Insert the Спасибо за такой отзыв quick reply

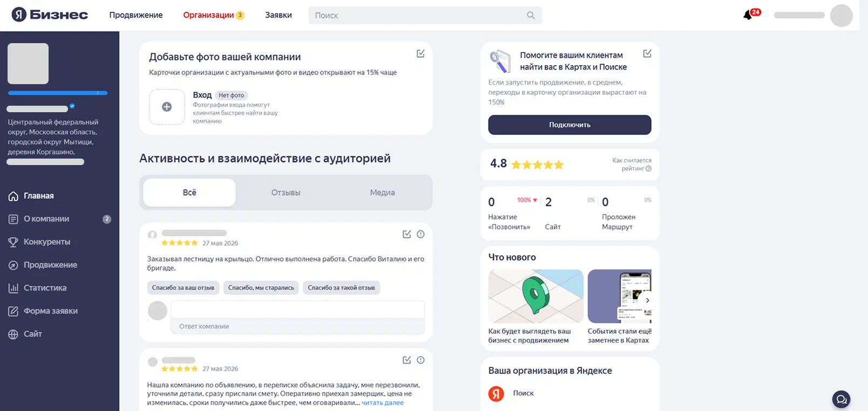341,287
